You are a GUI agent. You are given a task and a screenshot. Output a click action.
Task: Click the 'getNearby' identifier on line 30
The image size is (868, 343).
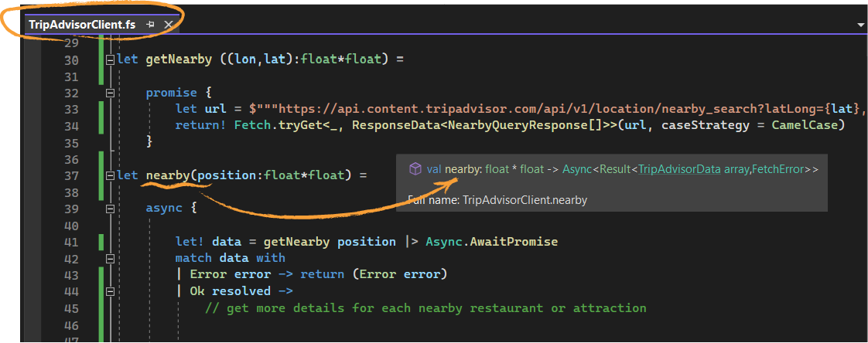[179, 59]
